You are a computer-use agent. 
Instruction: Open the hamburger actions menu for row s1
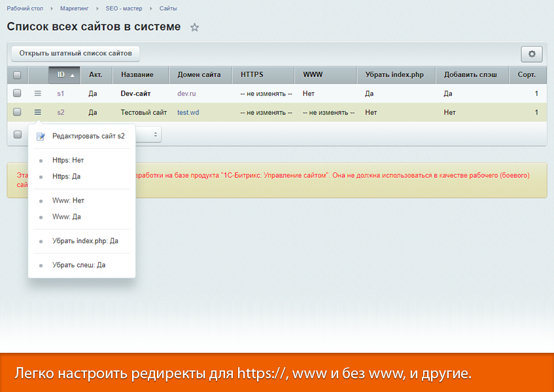click(38, 93)
